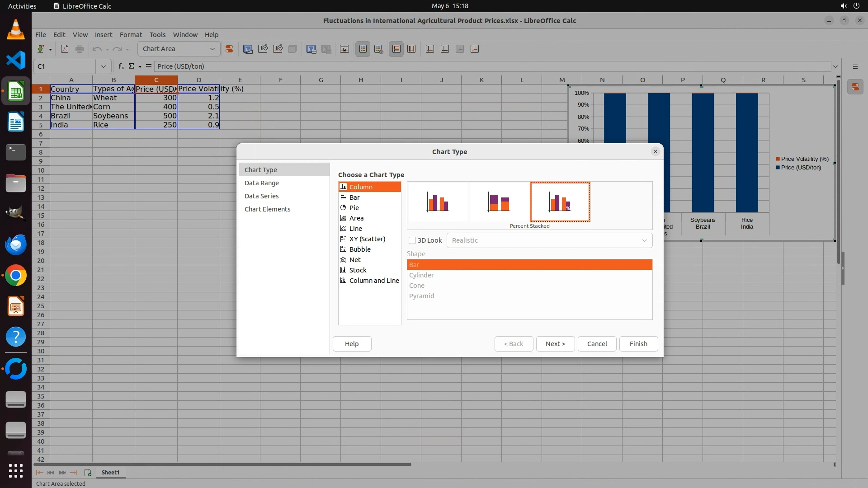Open the Format menu
Image resolution: width=868 pixels, height=488 pixels.
[x=131, y=35]
